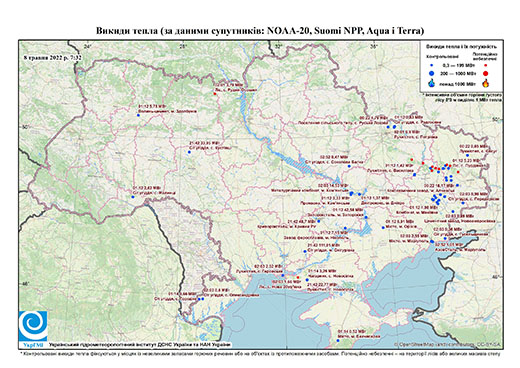The width and height of the screenshot is (520, 368).
Task: Click the map title about heat emissions
Action: tap(260, 31)
